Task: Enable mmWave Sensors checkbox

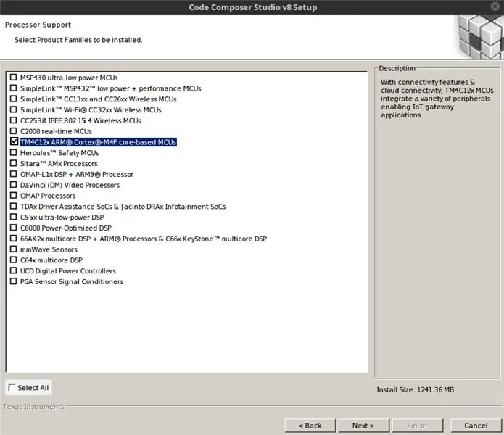Action: (14, 249)
